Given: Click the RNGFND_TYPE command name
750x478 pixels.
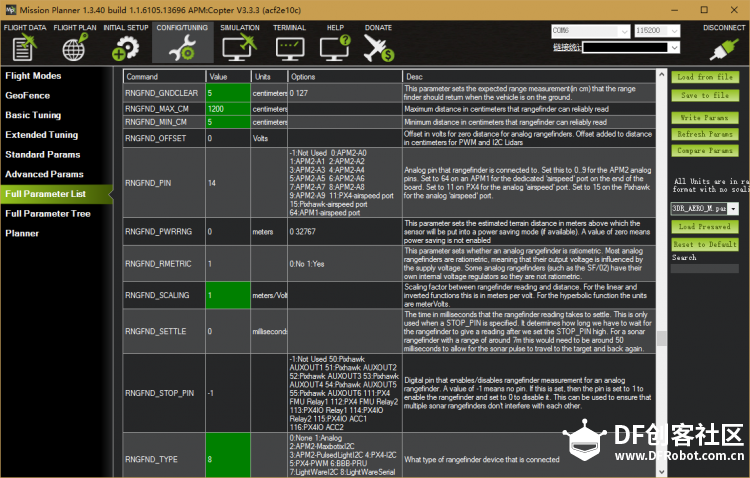Looking at the screenshot, I should 151,459.
